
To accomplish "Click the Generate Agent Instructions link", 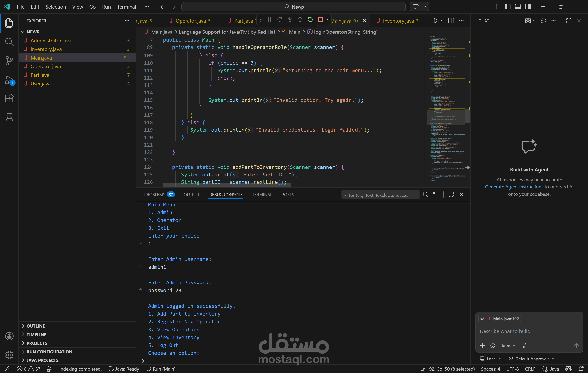I will click(x=514, y=187).
